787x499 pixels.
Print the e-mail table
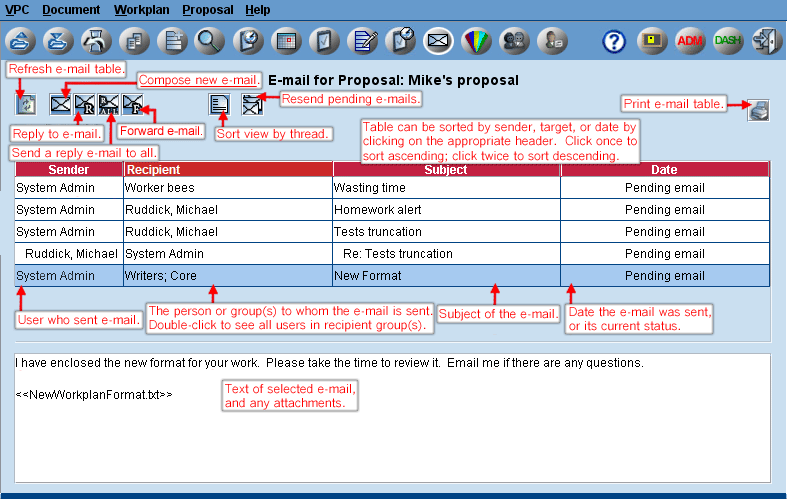(759, 111)
